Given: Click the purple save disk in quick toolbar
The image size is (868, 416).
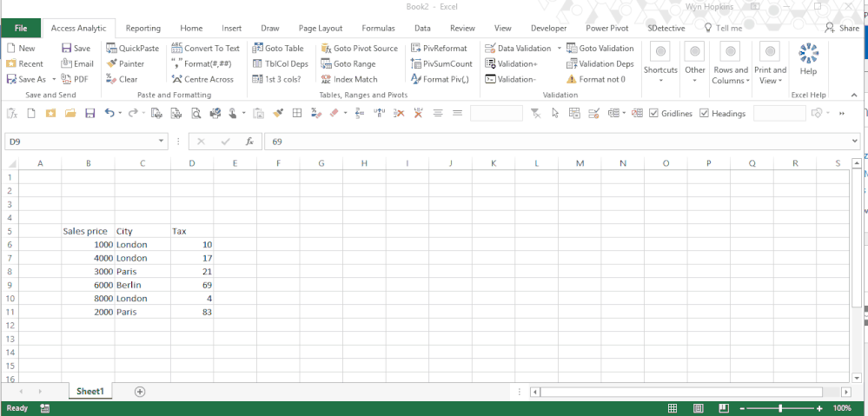Looking at the screenshot, I should pos(89,114).
